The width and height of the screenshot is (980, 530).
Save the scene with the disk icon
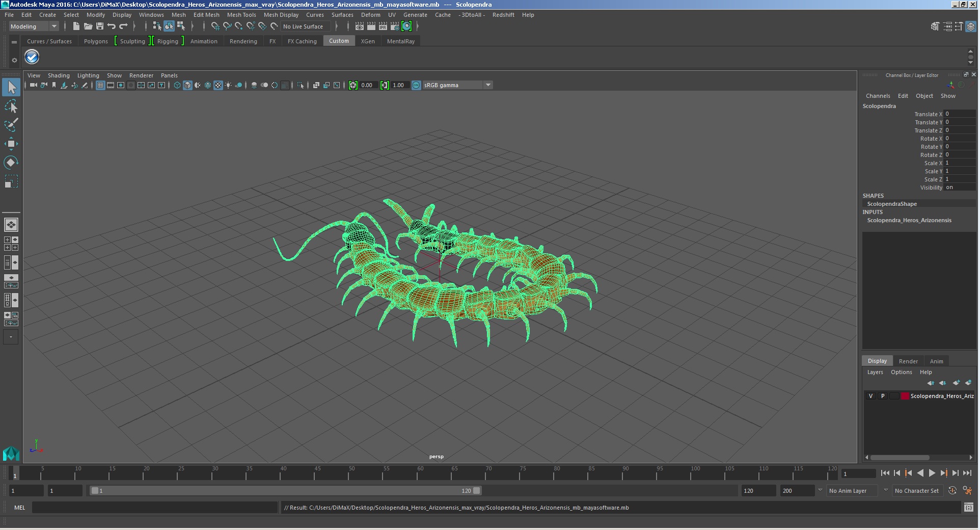click(x=99, y=26)
